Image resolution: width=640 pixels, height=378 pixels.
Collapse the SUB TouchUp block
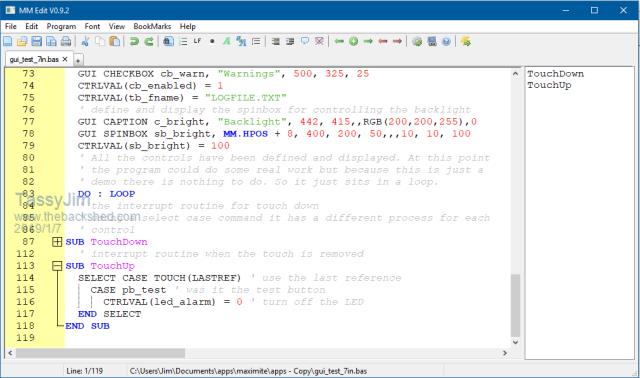tap(57, 266)
